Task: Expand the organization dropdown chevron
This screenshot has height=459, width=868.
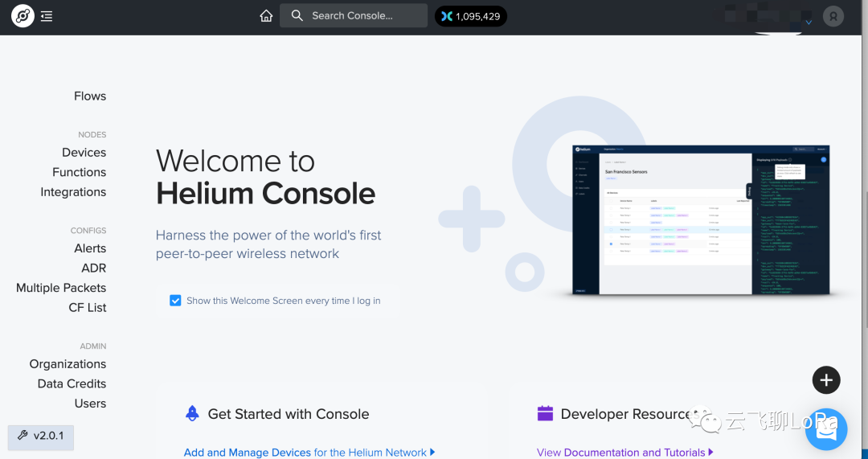Action: point(809,23)
